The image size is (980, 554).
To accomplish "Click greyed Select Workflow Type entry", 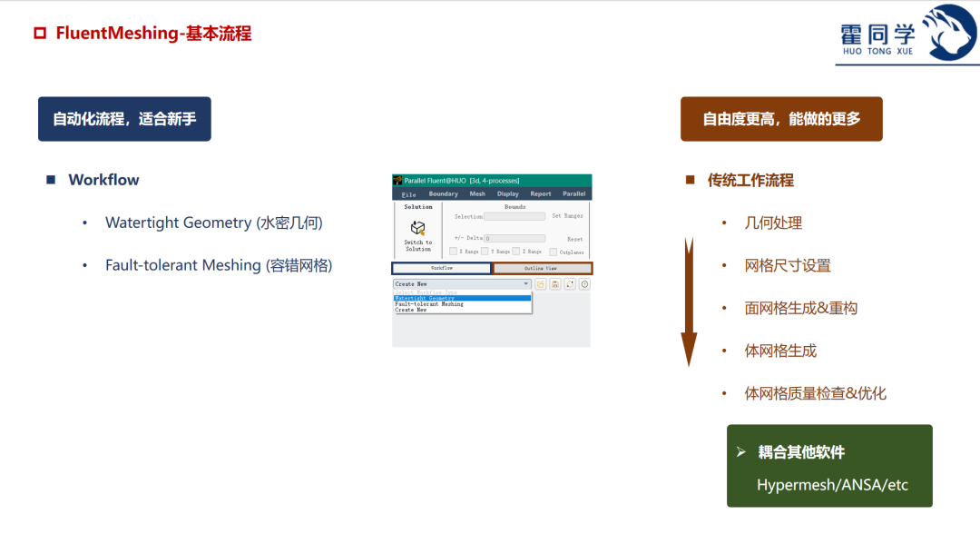I will (462, 292).
